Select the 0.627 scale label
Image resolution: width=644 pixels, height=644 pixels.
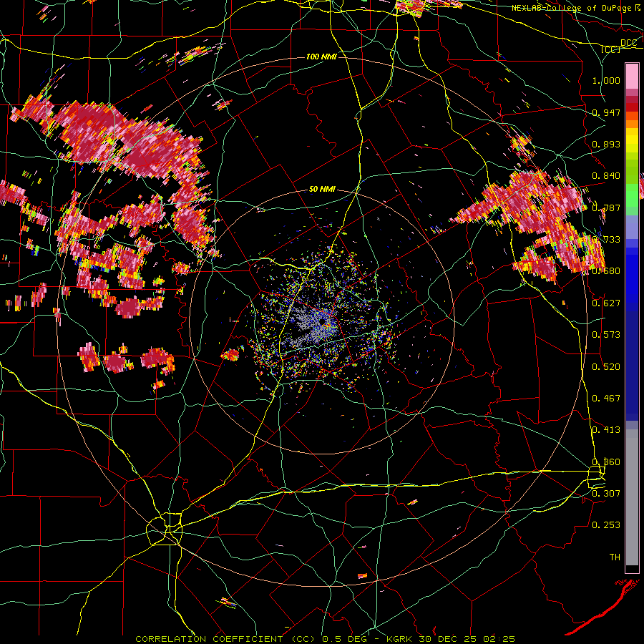tap(606, 303)
